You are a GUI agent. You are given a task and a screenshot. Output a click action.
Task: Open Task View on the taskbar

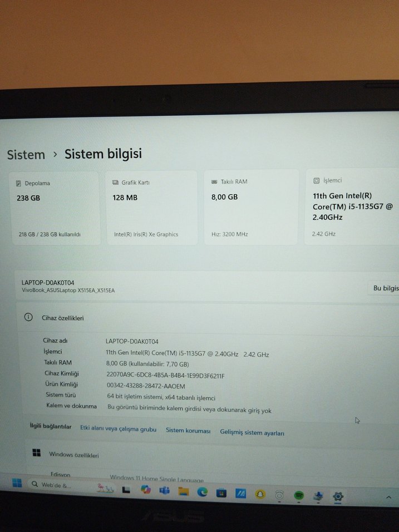[x=126, y=490]
